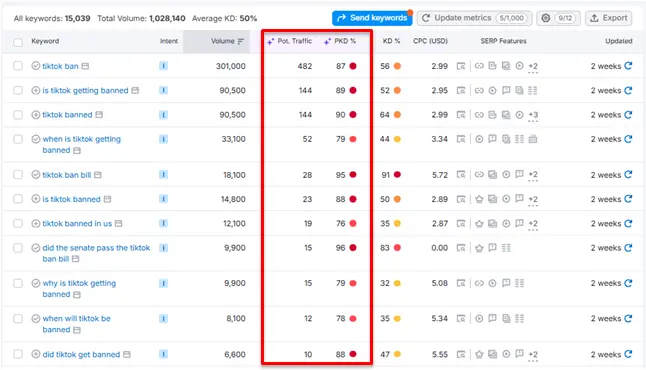This screenshot has height=370, width=646.
Task: Open the did the senate pass the tiktok ban bill link
Action: [x=96, y=253]
